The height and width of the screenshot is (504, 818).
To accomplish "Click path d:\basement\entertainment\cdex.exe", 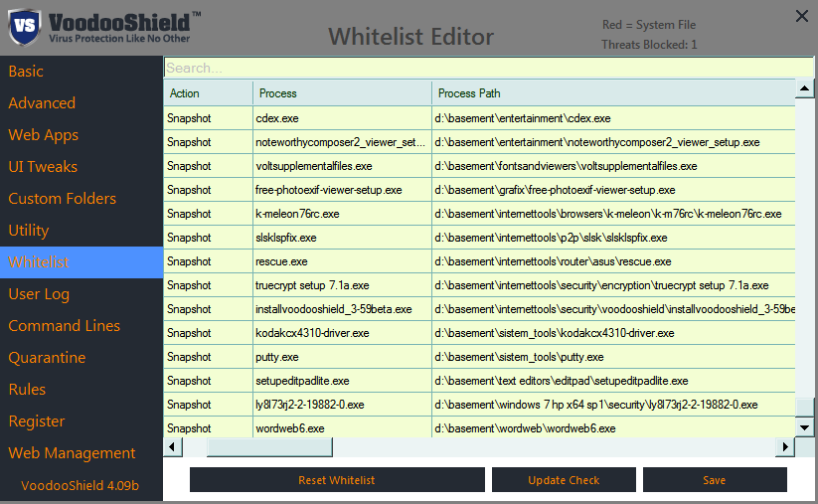I will coord(613,118).
